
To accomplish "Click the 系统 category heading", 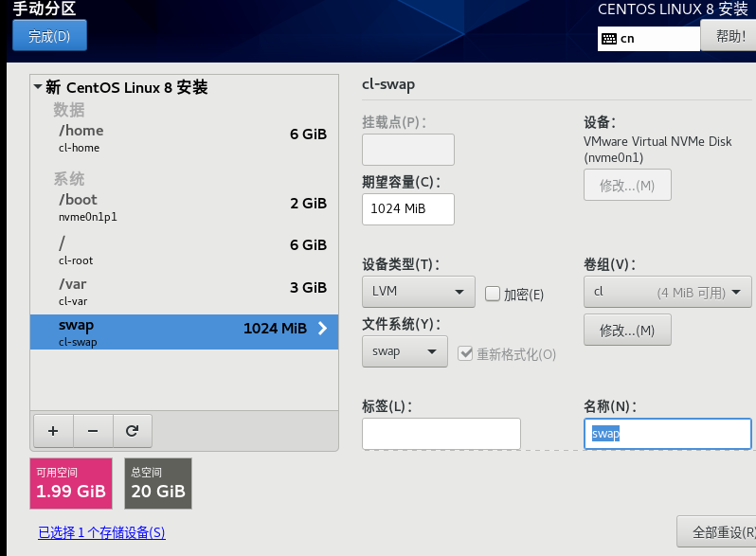I will [x=69, y=179].
